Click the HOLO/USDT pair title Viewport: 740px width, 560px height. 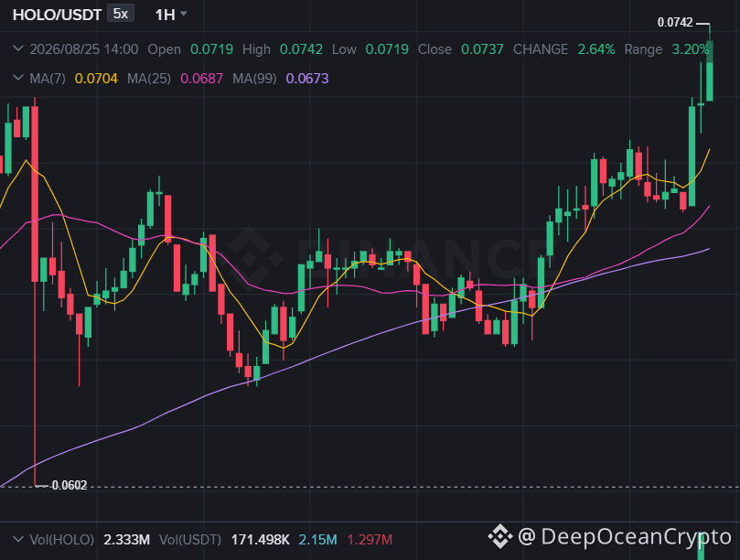[57, 15]
